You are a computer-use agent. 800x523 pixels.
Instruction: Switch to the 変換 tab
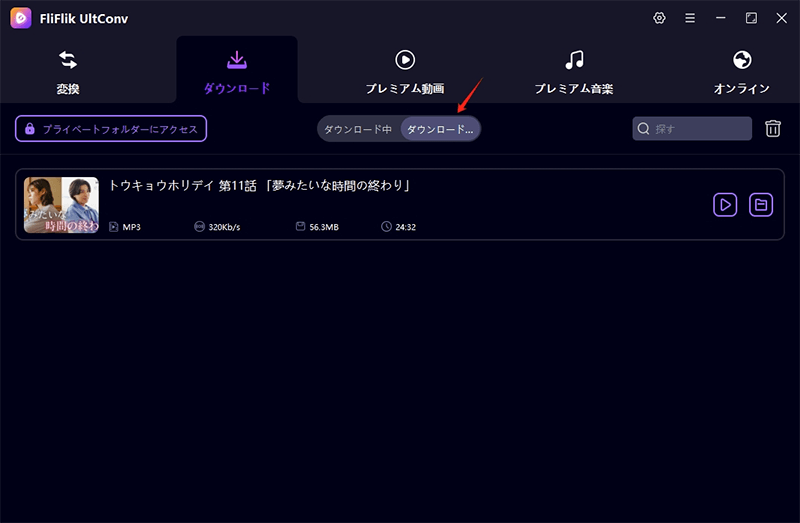68,71
